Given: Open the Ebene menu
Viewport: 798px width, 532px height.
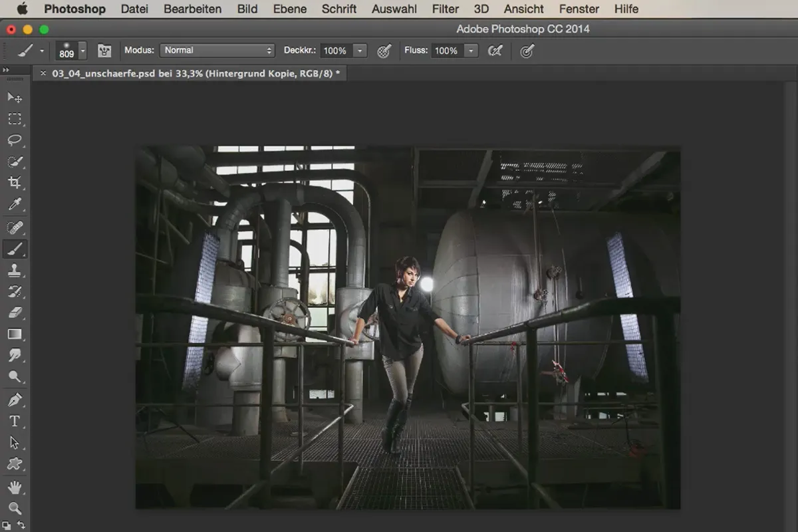Looking at the screenshot, I should (x=290, y=9).
